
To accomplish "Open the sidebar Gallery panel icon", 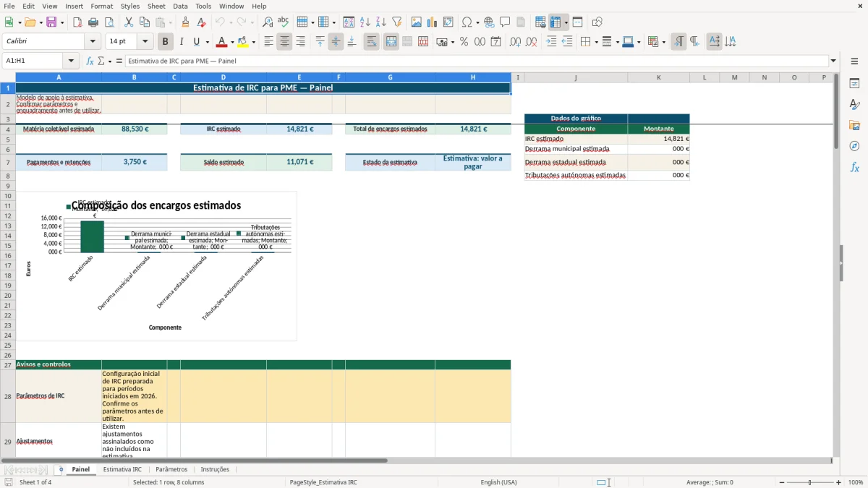I will (x=854, y=125).
